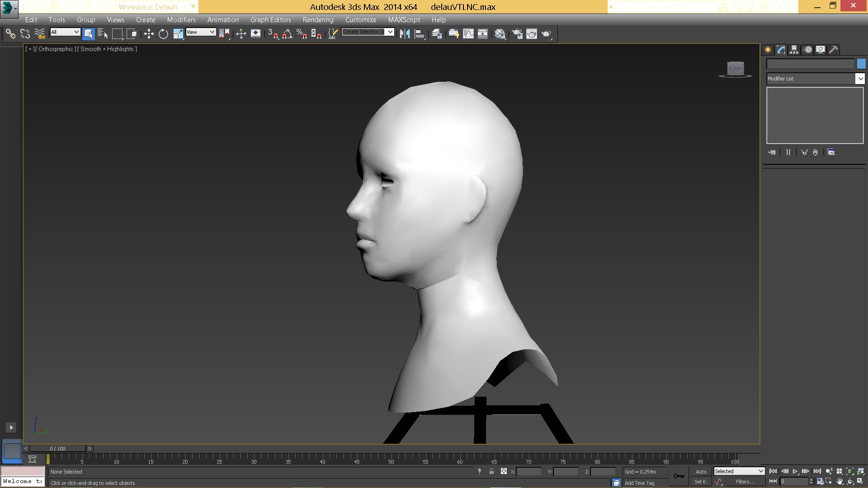868x488 pixels.
Task: Open the Curve Editor toolbar icon
Action: click(x=468, y=34)
